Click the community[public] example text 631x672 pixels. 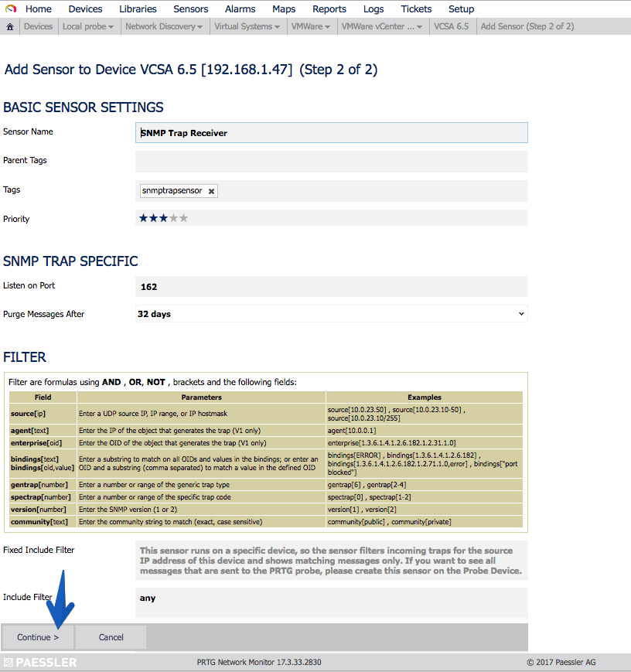click(x=356, y=522)
